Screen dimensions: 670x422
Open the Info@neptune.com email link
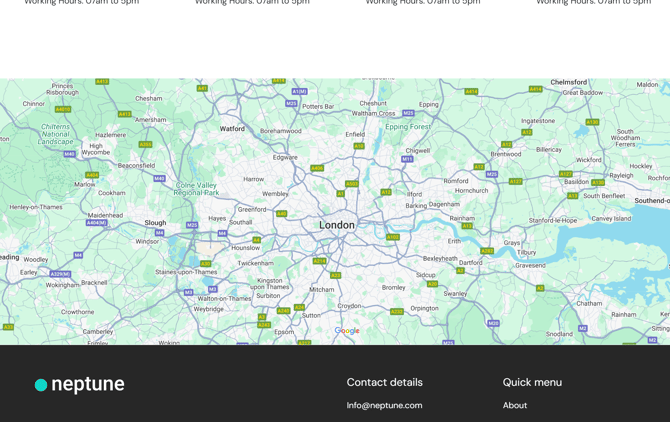pyautogui.click(x=384, y=405)
